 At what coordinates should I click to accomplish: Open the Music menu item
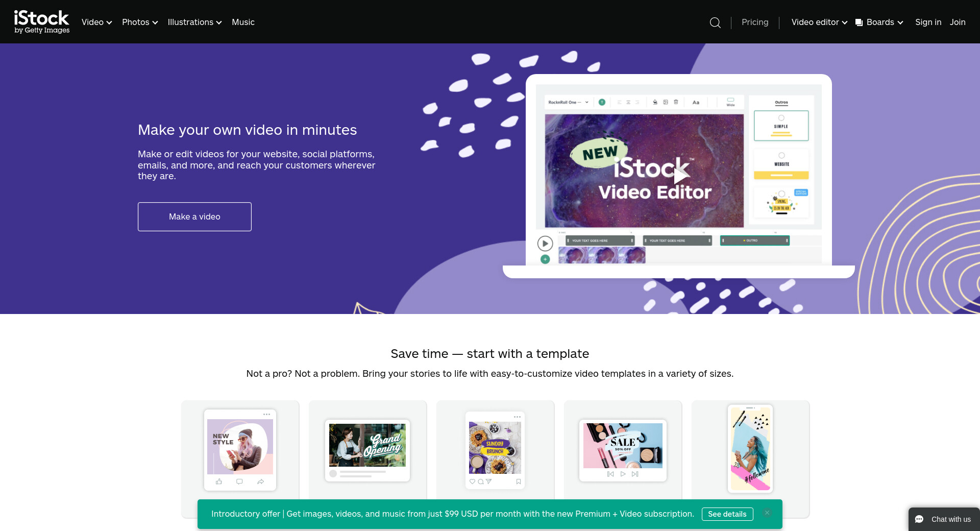tap(243, 22)
